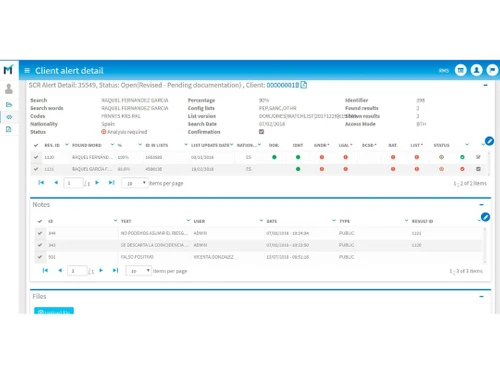Toggle select-all check in results table header
The image size is (500, 375).
[36, 145]
